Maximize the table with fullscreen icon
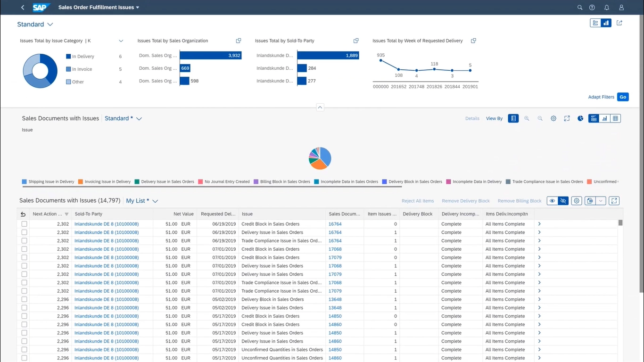 tap(614, 201)
